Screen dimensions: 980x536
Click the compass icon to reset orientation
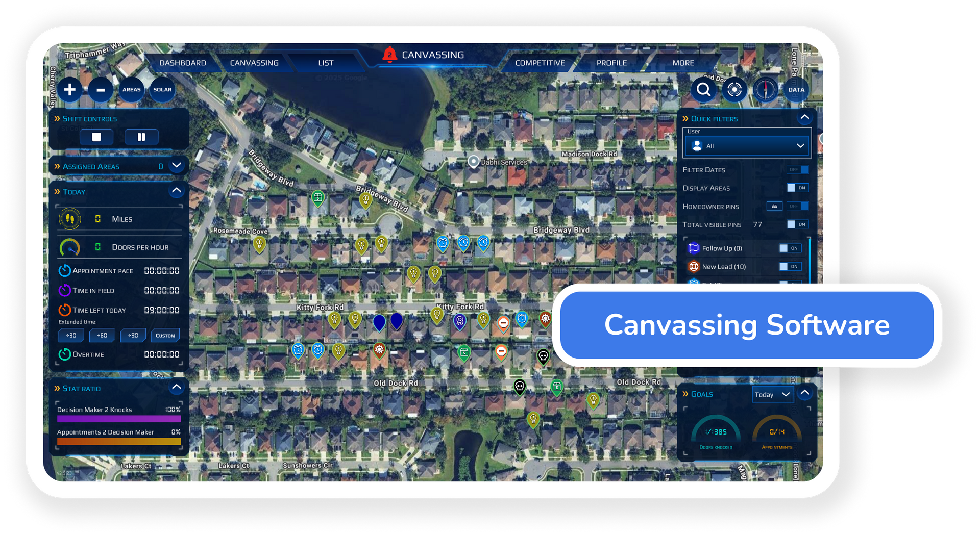(x=766, y=90)
